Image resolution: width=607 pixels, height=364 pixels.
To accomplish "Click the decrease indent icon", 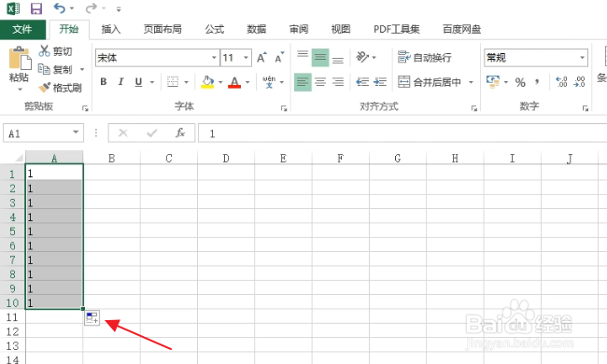I will [x=362, y=82].
